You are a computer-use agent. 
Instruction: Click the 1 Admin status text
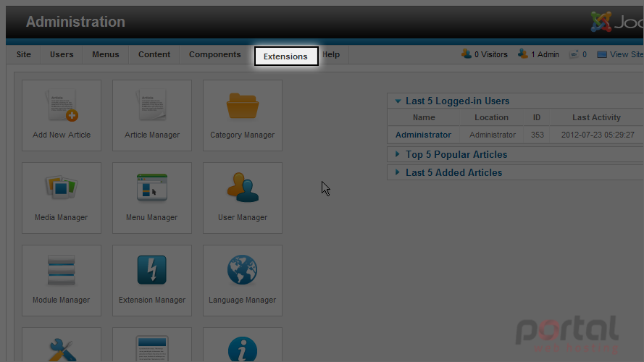click(x=545, y=54)
